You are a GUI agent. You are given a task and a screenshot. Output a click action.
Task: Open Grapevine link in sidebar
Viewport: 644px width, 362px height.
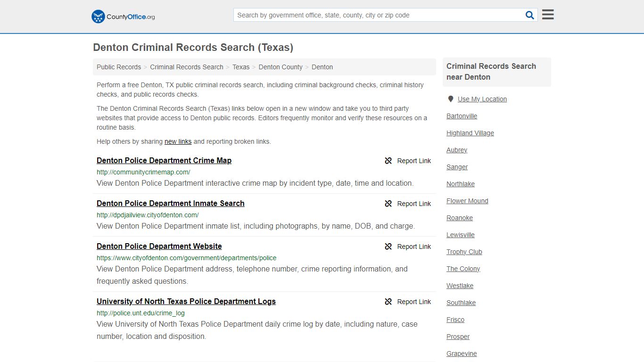462,354
